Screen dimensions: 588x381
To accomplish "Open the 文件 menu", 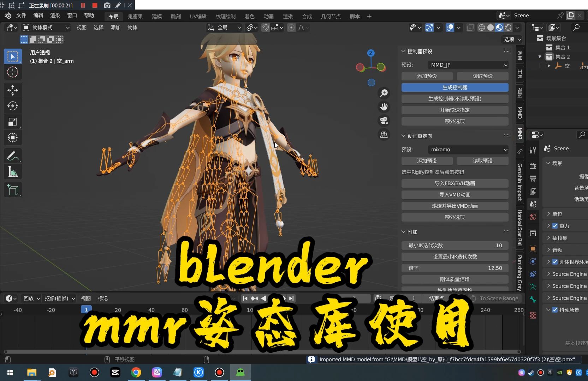I will [21, 16].
